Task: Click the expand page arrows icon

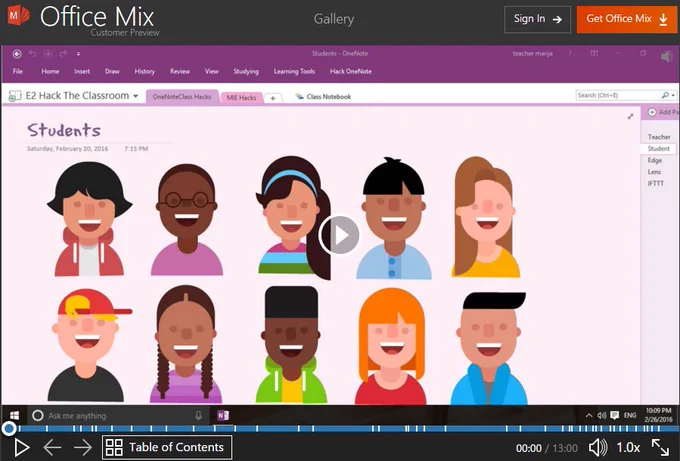Action: (630, 116)
